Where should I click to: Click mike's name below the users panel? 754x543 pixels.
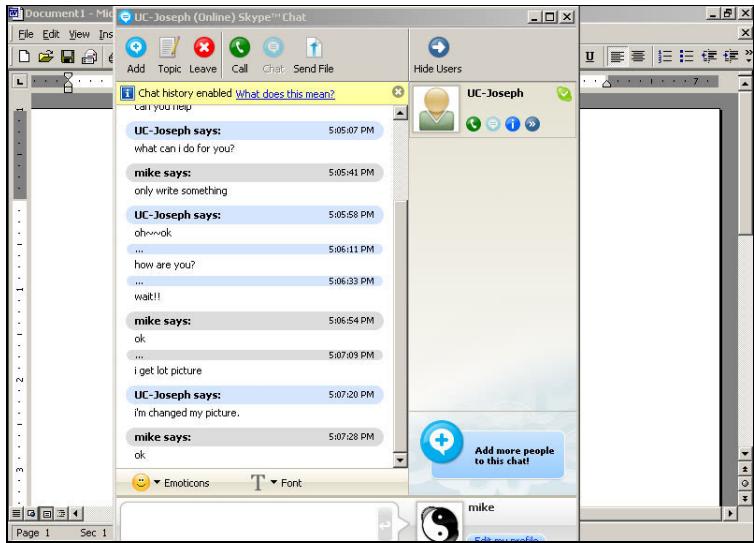tap(481, 507)
